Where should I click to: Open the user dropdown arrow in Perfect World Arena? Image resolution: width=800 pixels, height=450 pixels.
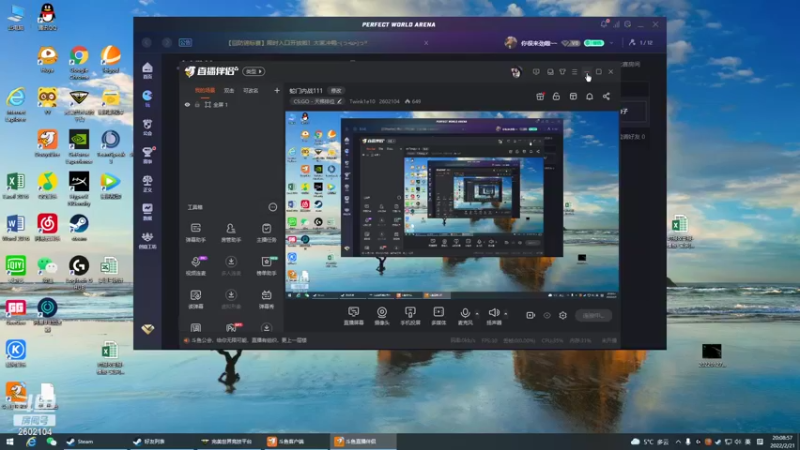tap(611, 43)
